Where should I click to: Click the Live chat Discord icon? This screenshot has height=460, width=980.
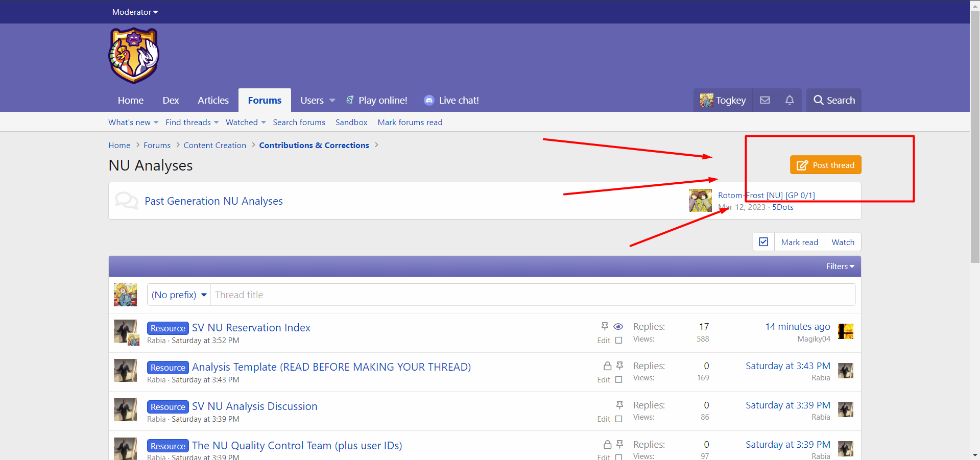pos(429,101)
